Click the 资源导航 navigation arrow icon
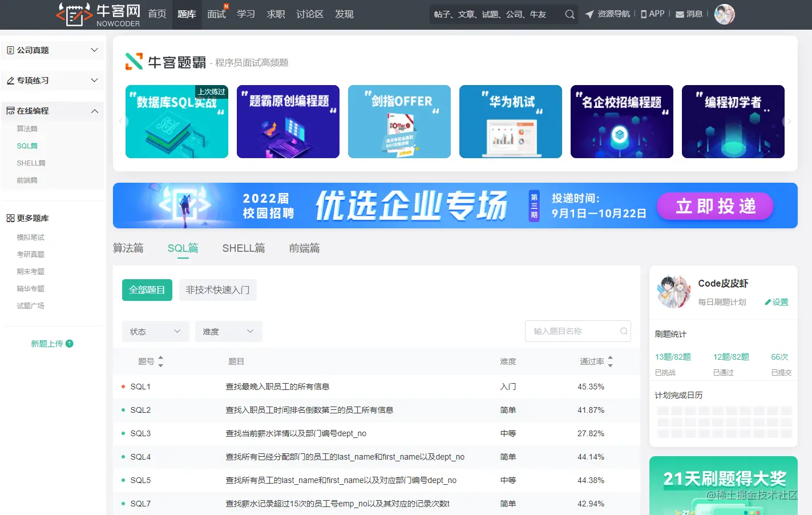Screen dimensions: 812x515 pyautogui.click(x=589, y=14)
